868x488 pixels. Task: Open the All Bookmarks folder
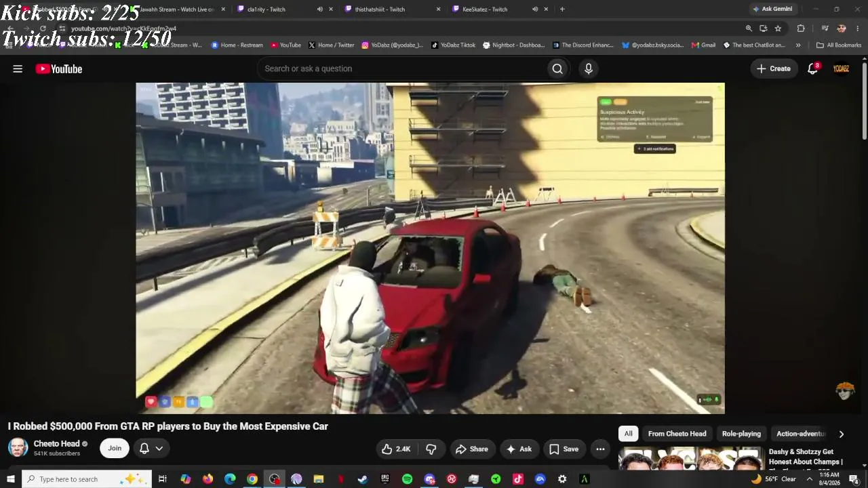(x=839, y=45)
